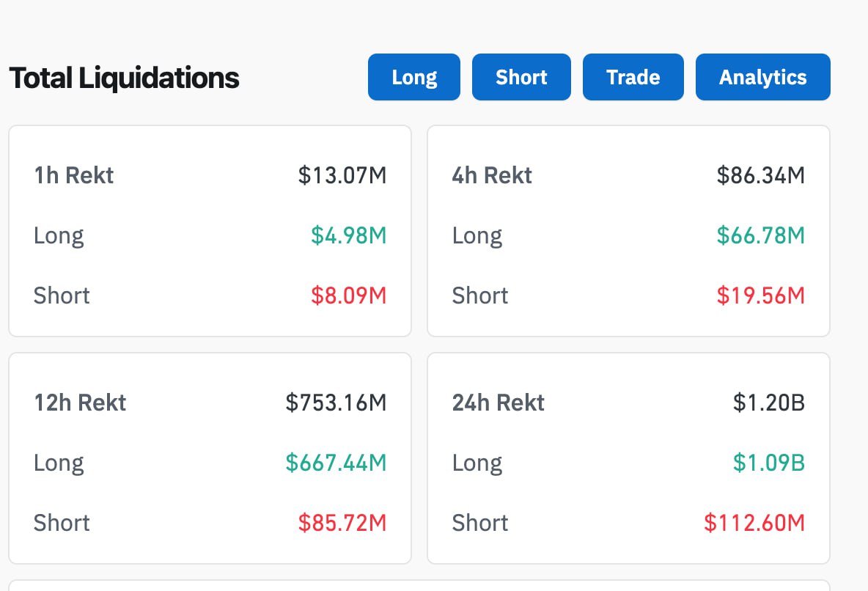Click the 1h short value $8.09M

point(349,295)
